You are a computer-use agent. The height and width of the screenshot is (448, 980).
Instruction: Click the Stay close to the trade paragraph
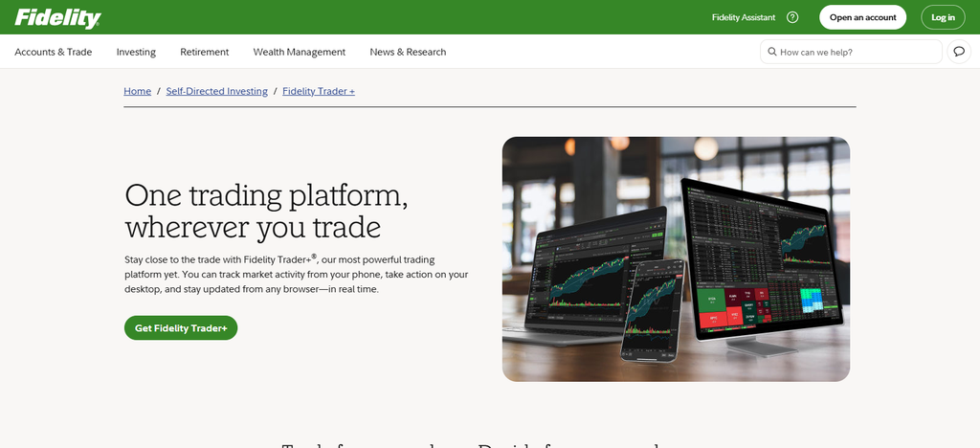click(x=297, y=275)
